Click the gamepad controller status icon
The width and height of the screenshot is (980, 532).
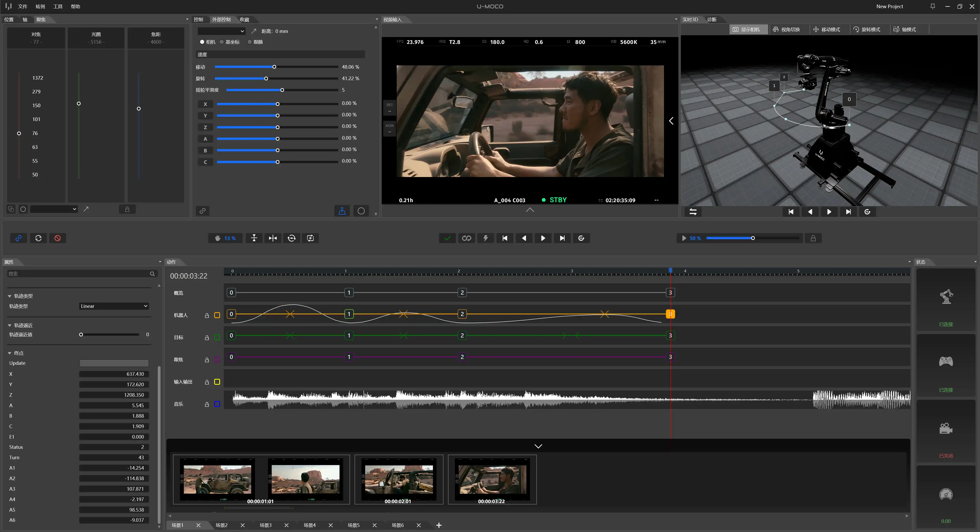click(x=946, y=361)
